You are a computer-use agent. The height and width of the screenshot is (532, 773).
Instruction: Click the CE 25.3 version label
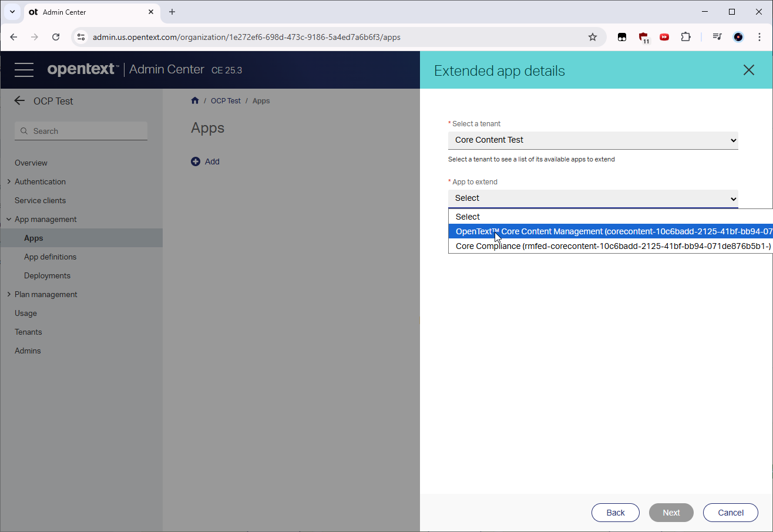coord(227,70)
